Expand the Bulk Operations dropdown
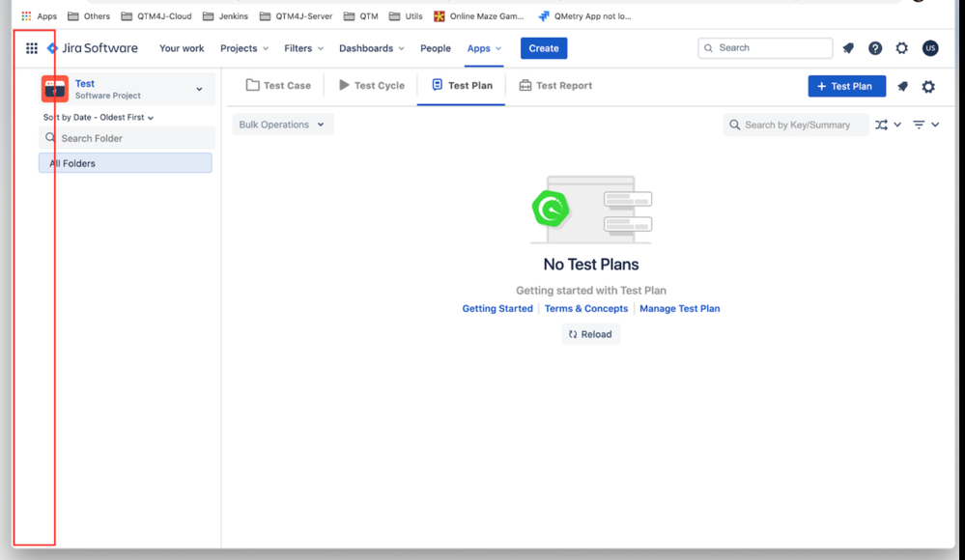Image resolution: width=965 pixels, height=560 pixels. tap(282, 124)
